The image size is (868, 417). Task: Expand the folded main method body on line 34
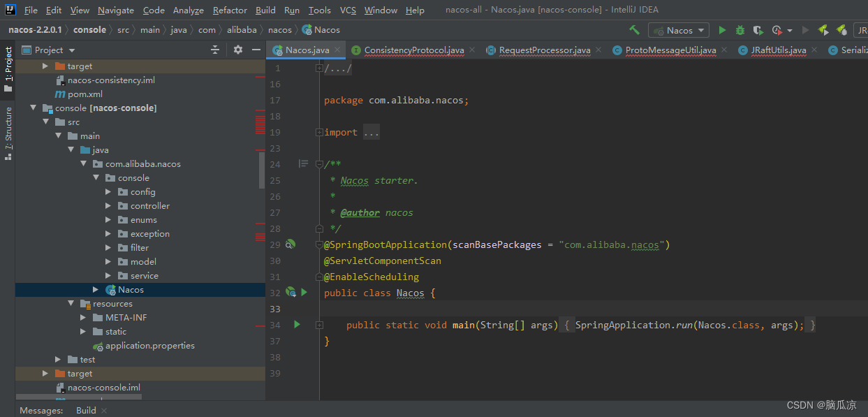click(x=319, y=325)
